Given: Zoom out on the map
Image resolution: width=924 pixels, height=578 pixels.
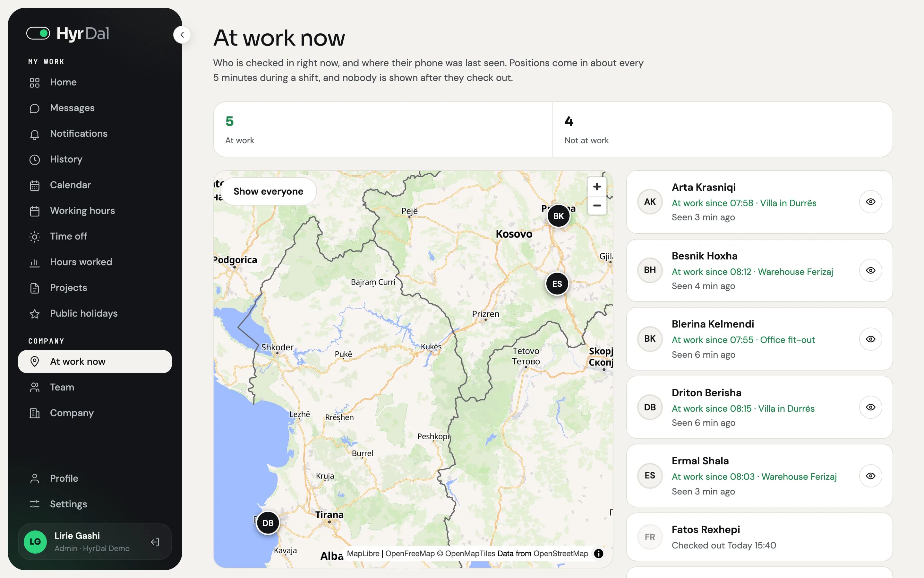Looking at the screenshot, I should (597, 206).
